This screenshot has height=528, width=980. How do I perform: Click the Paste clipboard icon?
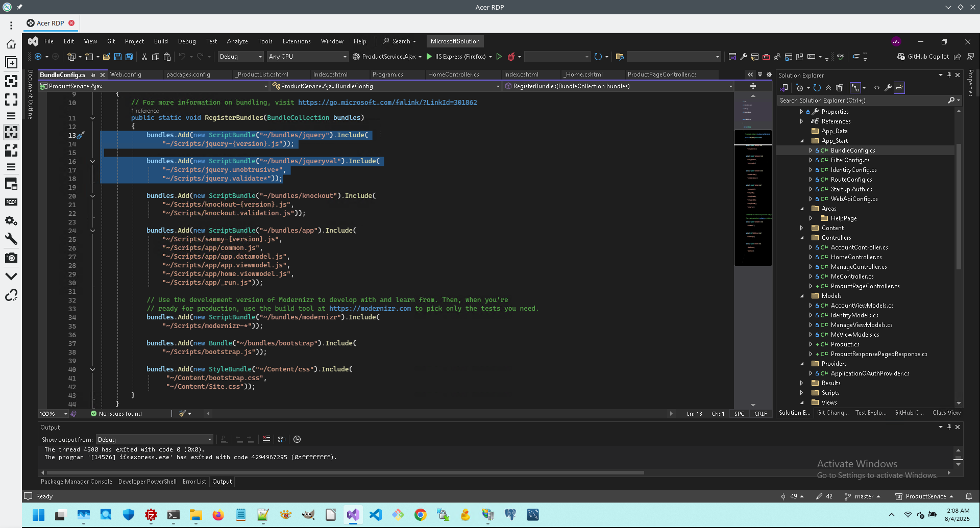(167, 57)
